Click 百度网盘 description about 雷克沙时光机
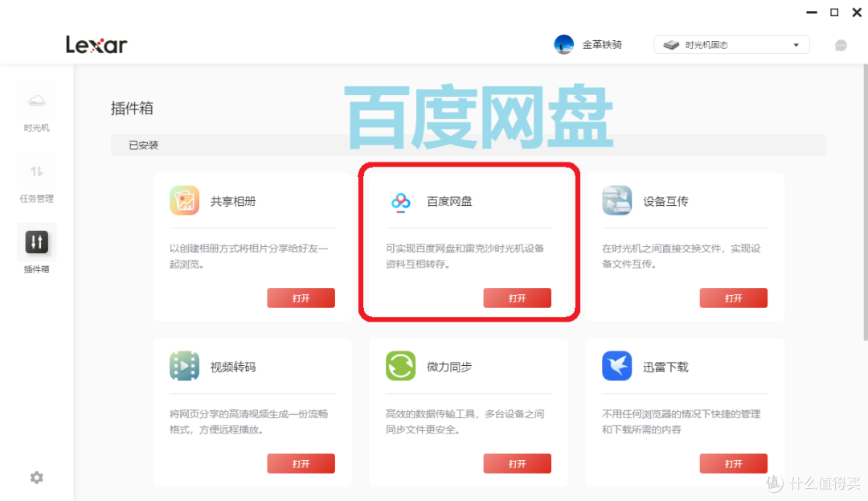 point(465,256)
